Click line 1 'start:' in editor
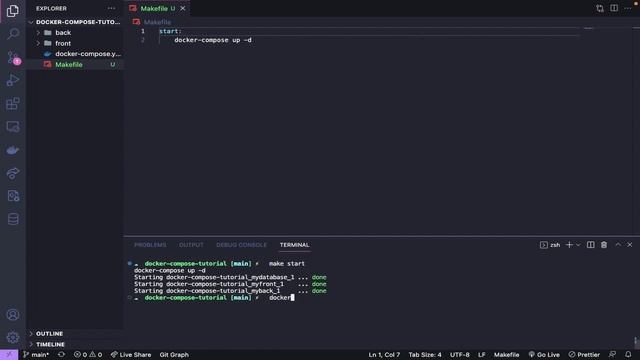This screenshot has height=360, width=640. point(170,31)
